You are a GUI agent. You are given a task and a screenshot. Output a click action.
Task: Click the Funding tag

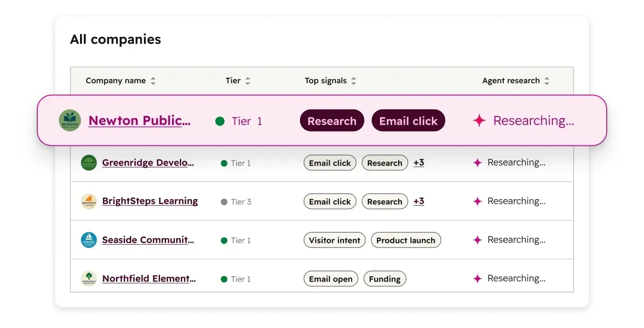point(385,279)
